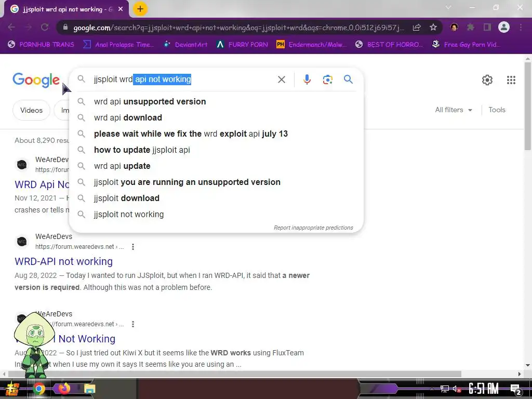Viewport: 532px width, 399px height.
Task: Open network tray icon
Action: click(x=445, y=389)
